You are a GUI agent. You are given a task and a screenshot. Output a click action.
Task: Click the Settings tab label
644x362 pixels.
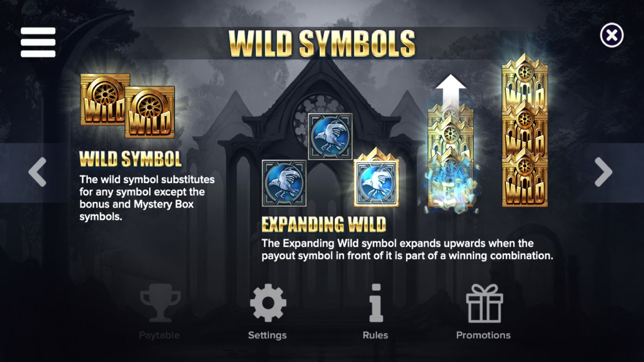pyautogui.click(x=267, y=335)
